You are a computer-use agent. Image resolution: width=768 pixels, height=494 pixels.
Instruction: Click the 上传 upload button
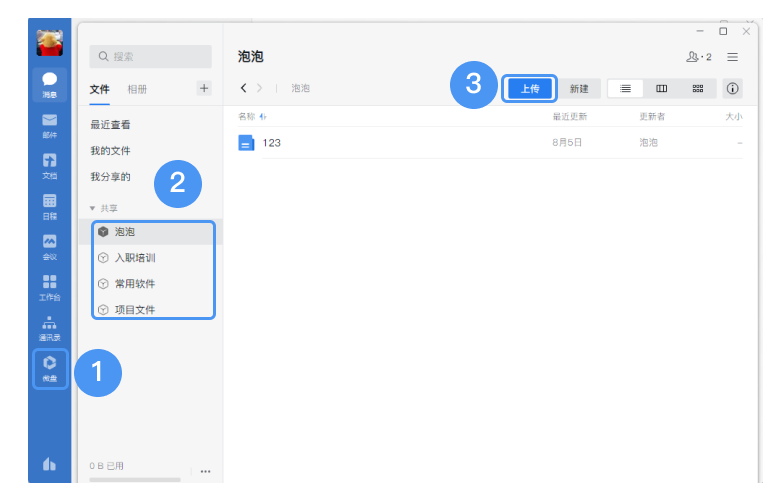[530, 89]
